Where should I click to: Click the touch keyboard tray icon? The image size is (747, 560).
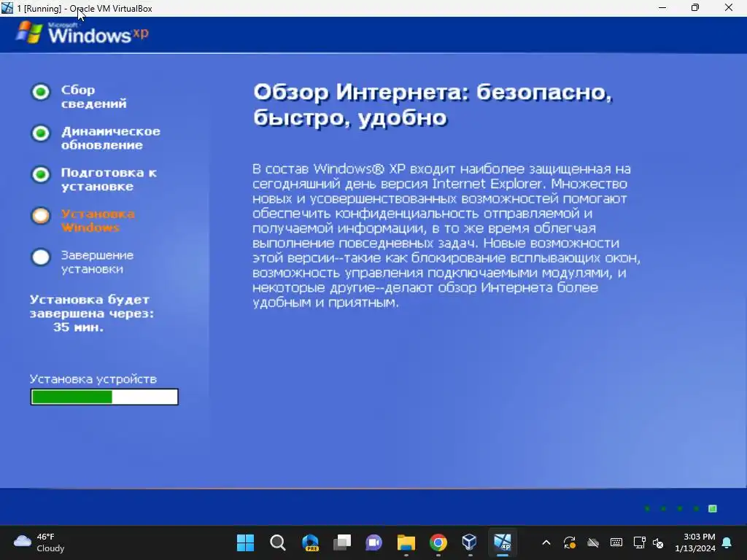pyautogui.click(x=616, y=542)
